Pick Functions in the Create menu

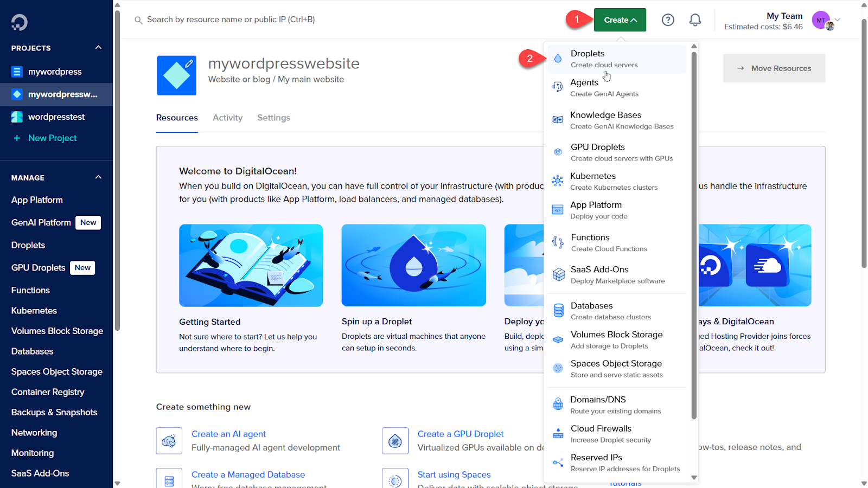617,242
